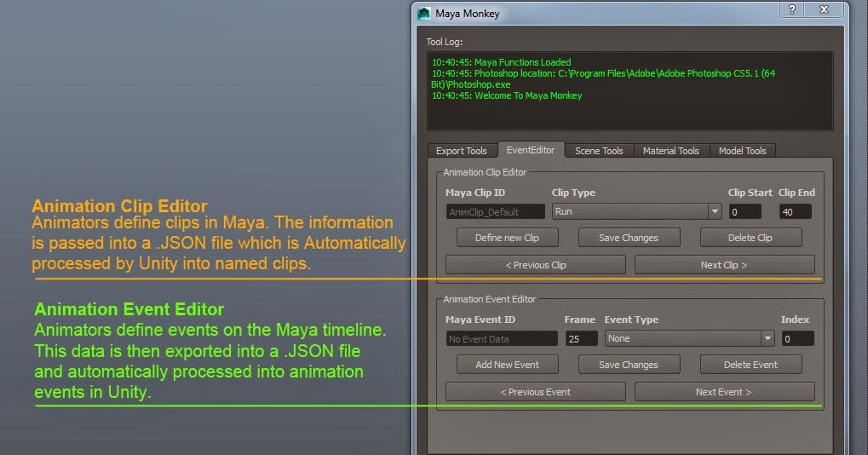Click the 'Animation Event Editor' group label
The image size is (868, 455).
point(489,299)
